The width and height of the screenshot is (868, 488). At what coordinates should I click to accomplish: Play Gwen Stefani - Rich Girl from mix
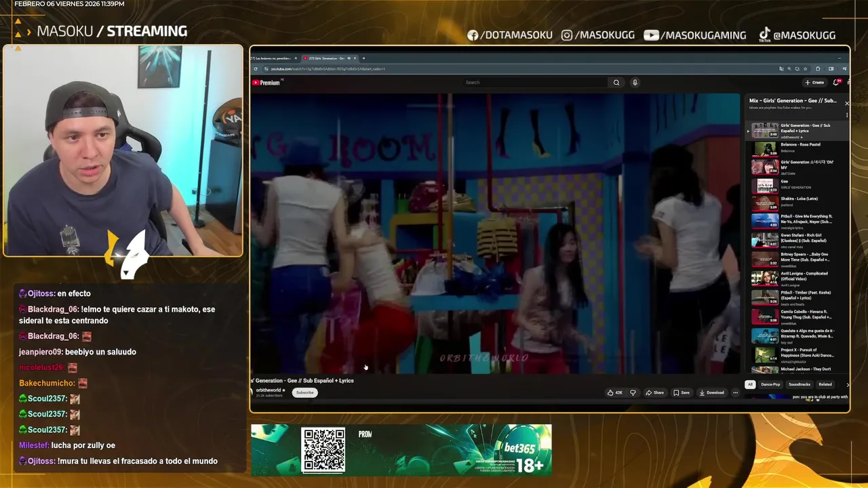point(799,239)
